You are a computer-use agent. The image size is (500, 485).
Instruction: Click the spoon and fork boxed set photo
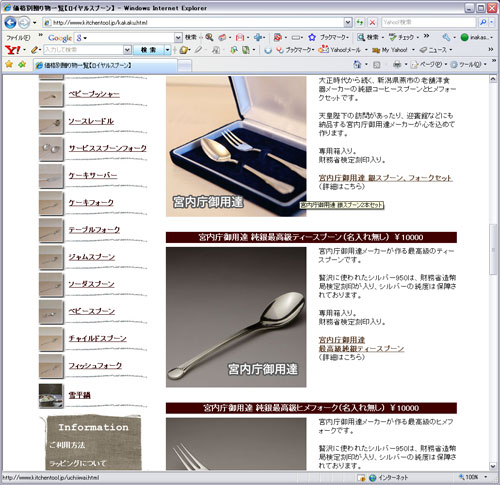(236, 146)
